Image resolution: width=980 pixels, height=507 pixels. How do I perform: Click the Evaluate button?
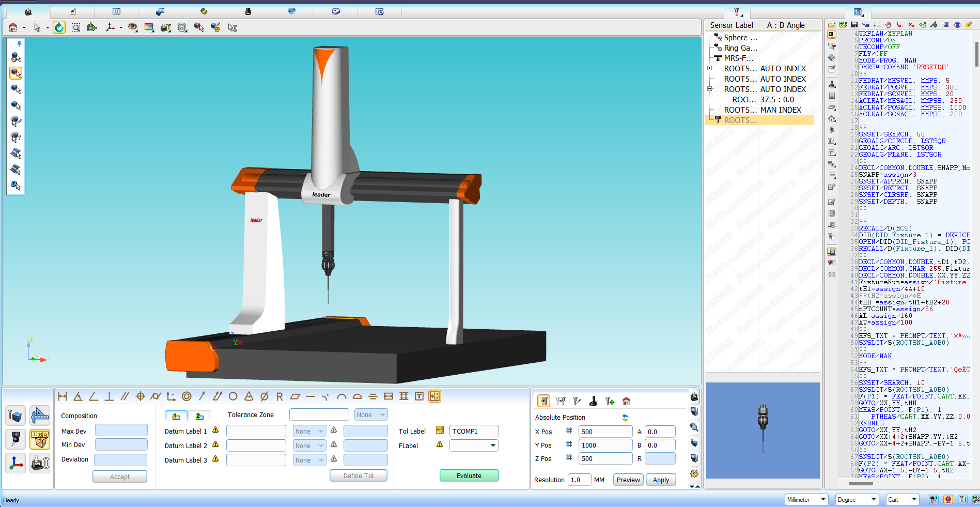coord(469,475)
